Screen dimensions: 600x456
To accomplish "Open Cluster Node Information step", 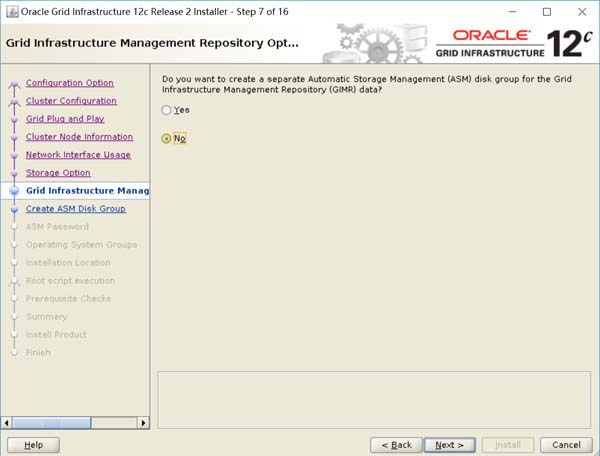I will point(80,137).
